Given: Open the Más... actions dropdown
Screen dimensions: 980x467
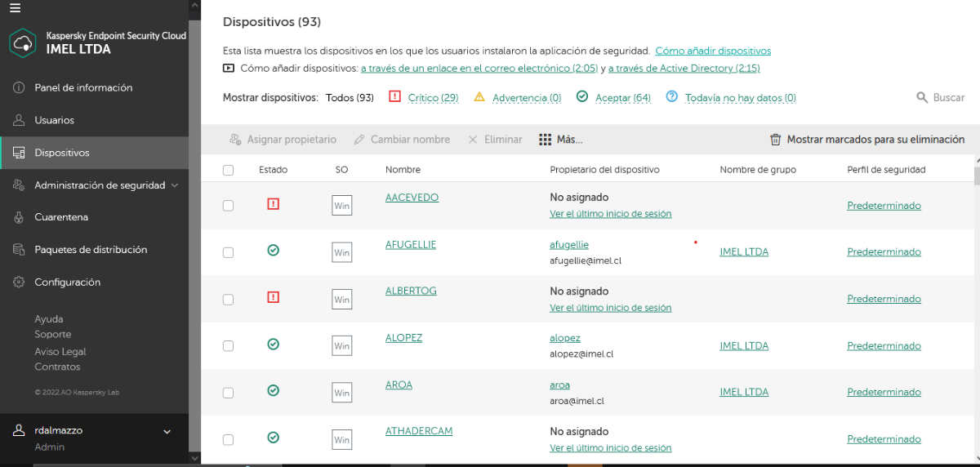Looking at the screenshot, I should click(x=569, y=140).
